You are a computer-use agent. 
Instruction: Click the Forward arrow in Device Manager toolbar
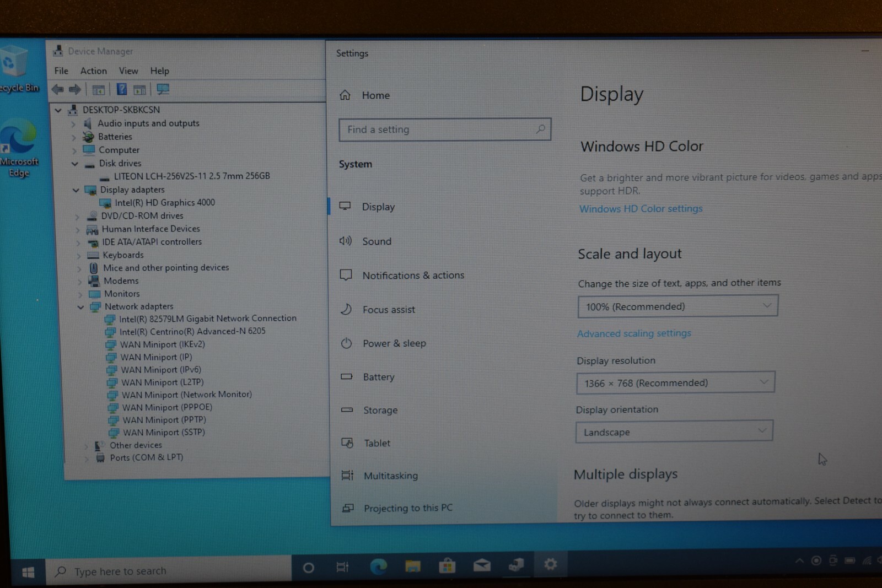click(x=75, y=89)
